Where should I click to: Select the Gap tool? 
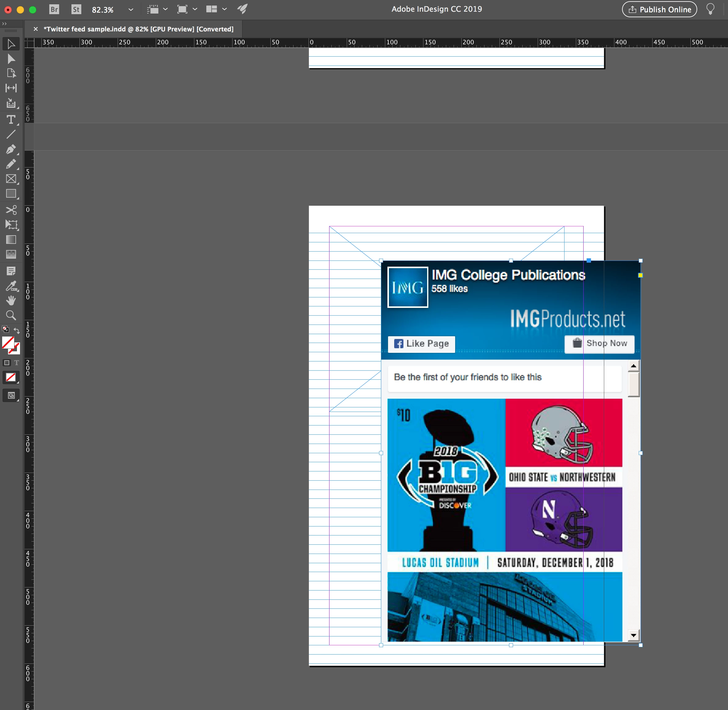click(11, 88)
